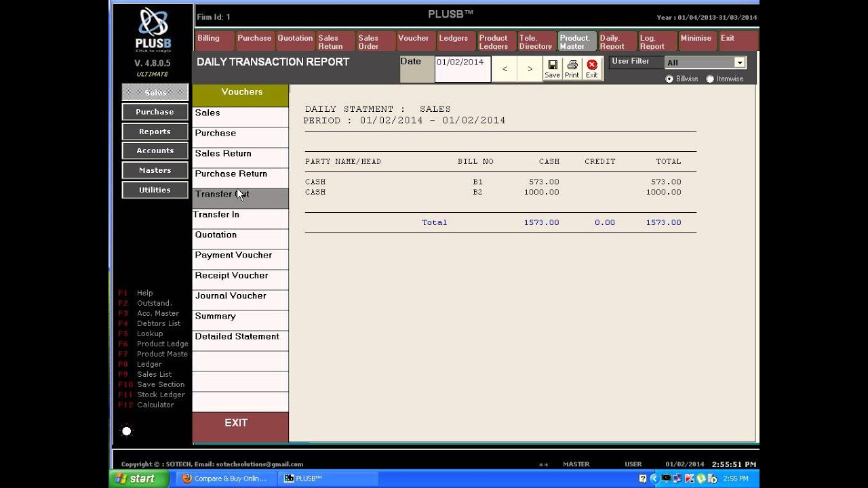The height and width of the screenshot is (488, 868).
Task: Open the Ledgers menu
Action: (x=456, y=41)
